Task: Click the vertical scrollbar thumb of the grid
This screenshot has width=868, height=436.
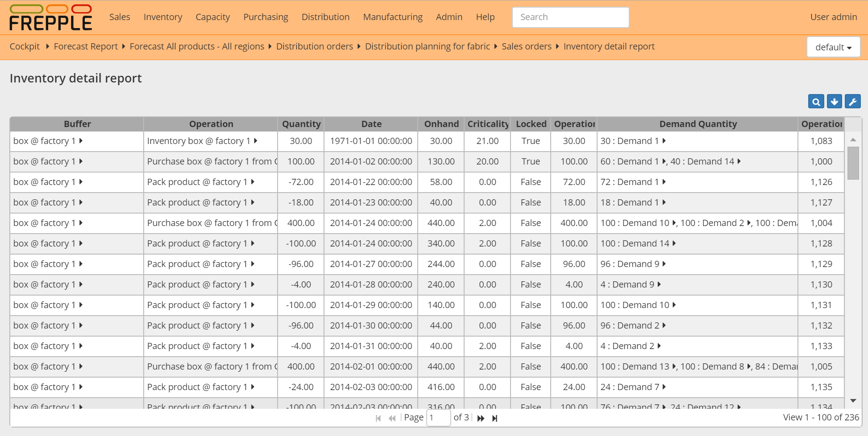Action: [853, 163]
